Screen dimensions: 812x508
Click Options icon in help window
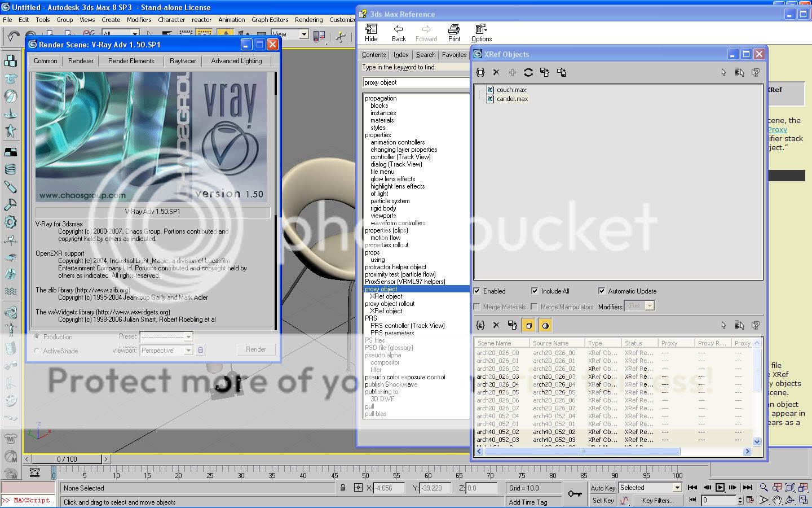tap(482, 33)
